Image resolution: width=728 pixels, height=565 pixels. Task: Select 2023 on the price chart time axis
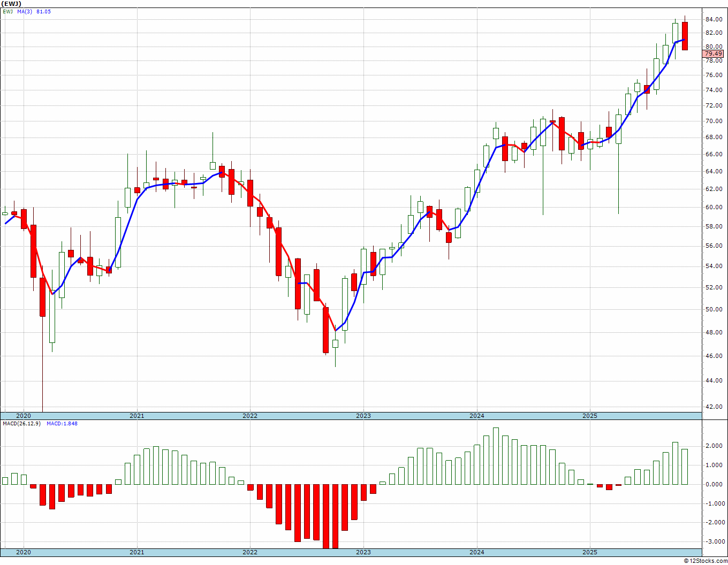tap(363, 416)
